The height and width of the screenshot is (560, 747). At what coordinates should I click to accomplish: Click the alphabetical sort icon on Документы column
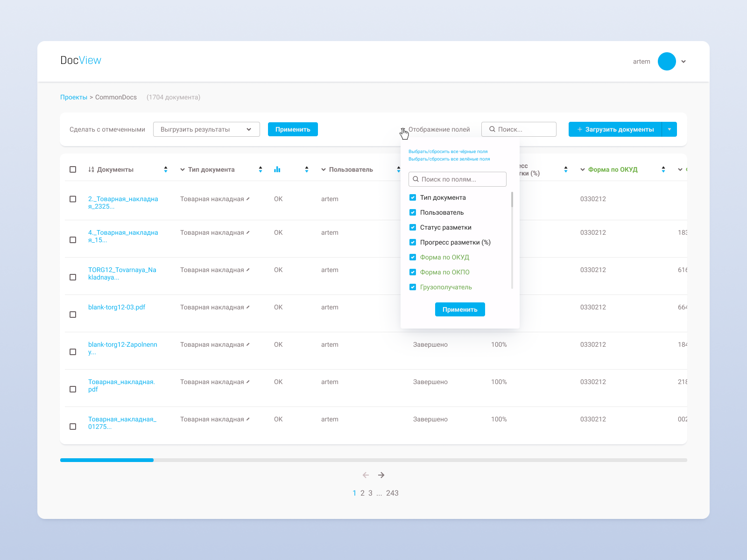pyautogui.click(x=92, y=169)
